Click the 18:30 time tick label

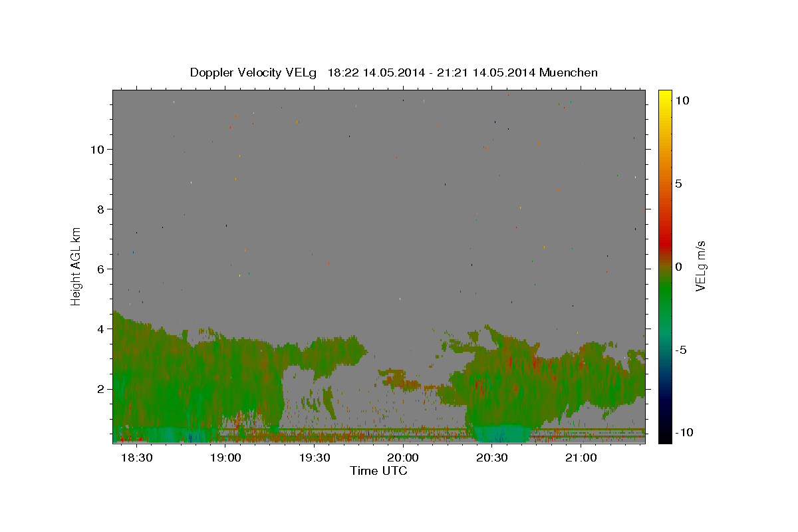(x=138, y=458)
